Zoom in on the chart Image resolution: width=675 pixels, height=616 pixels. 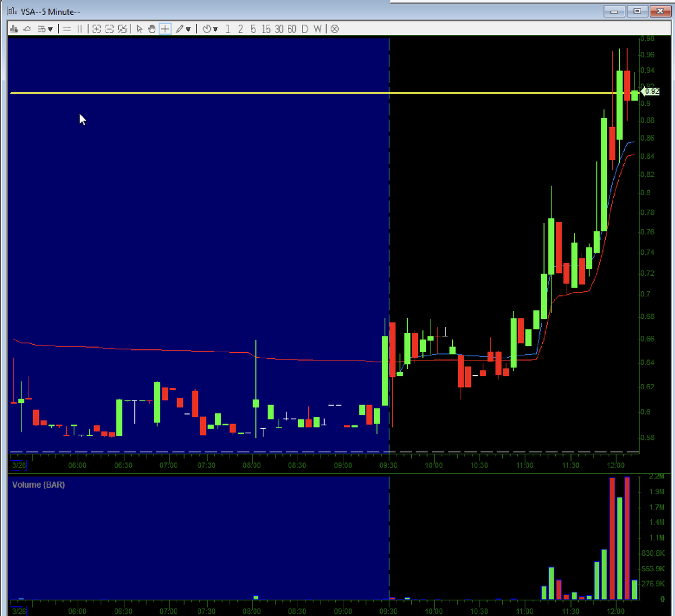[x=97, y=29]
